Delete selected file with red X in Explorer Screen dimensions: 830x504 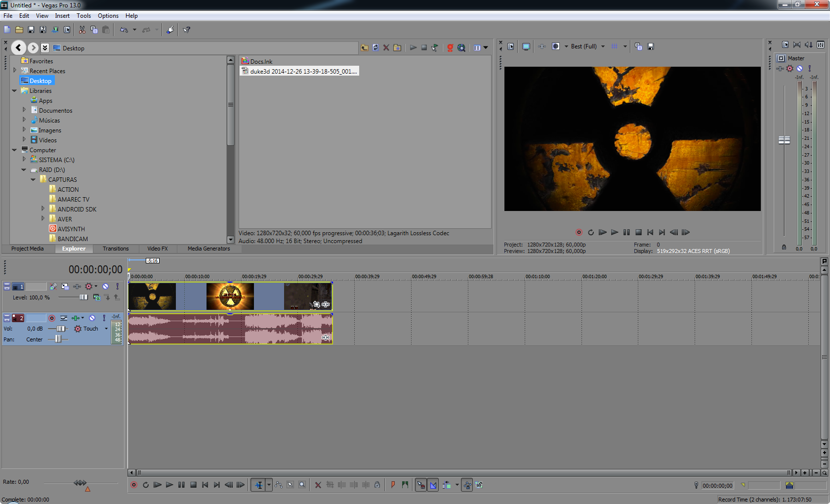coord(386,47)
